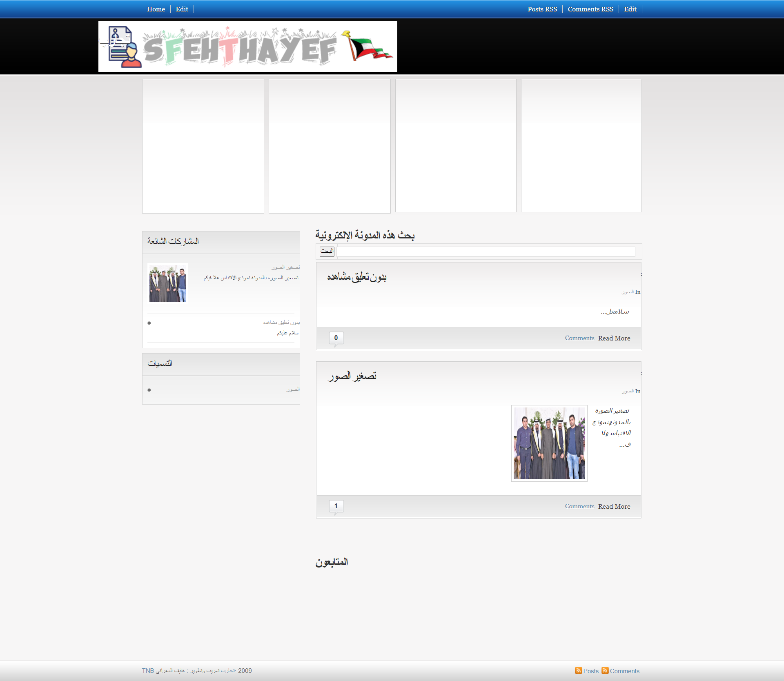This screenshot has height=681, width=784.
Task: Open Home in top navigation
Action: [x=156, y=9]
